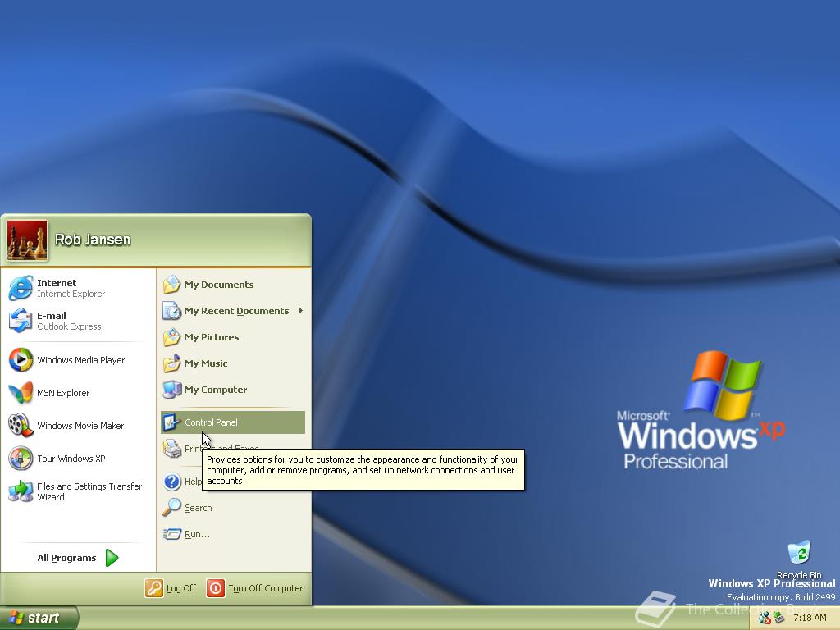Click the Log Off key icon
The width and height of the screenshot is (840, 630).
pos(153,588)
